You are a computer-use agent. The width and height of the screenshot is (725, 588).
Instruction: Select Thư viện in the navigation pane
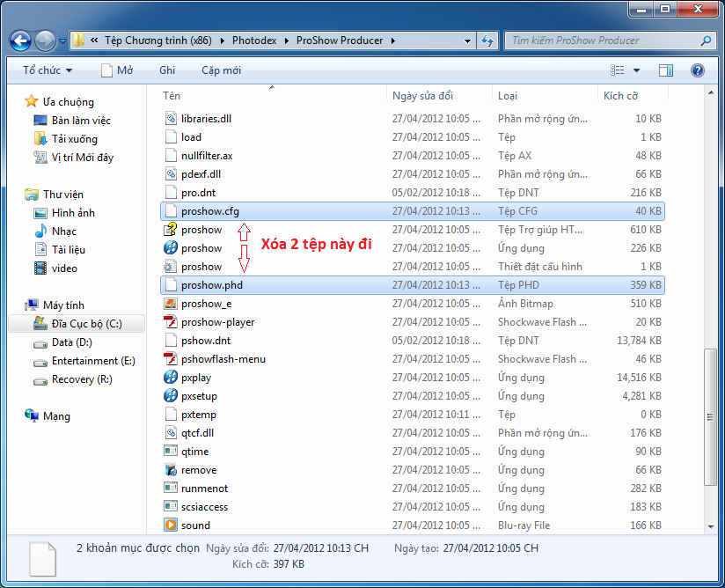[55, 195]
